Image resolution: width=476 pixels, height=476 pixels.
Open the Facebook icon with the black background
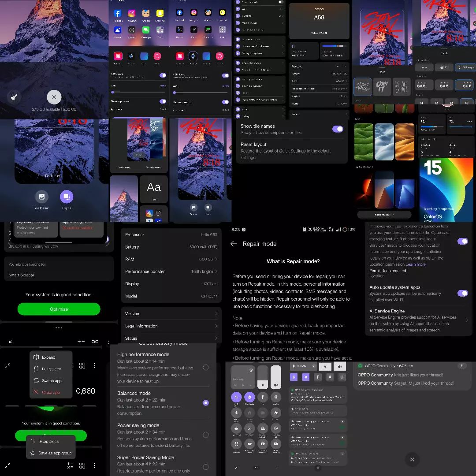pyautogui.click(x=180, y=12)
